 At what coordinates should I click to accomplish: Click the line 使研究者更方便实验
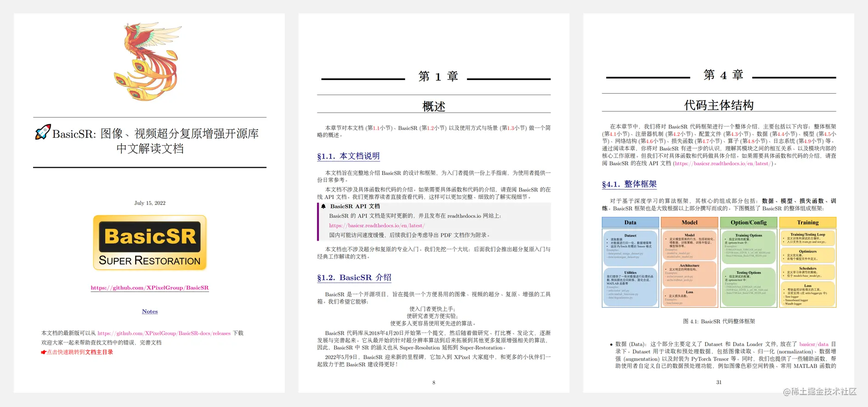(x=432, y=316)
